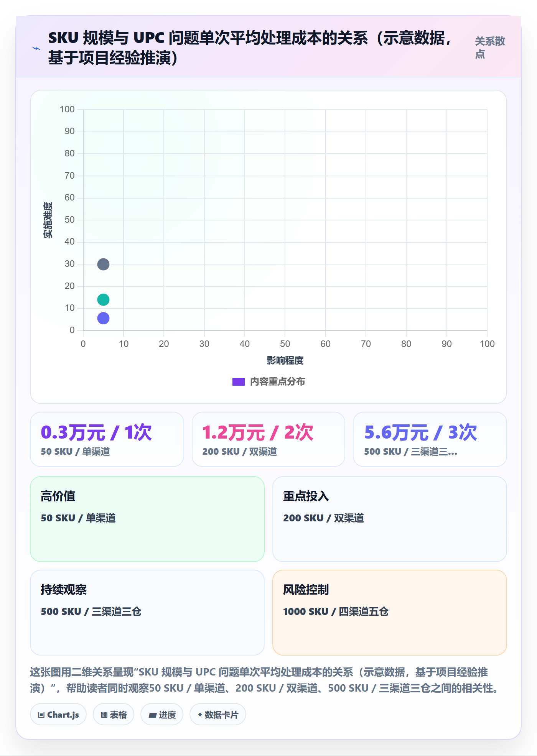This screenshot has height=756, width=537.
Task: Select the 风险控制 quadrant card
Action: coord(390,613)
